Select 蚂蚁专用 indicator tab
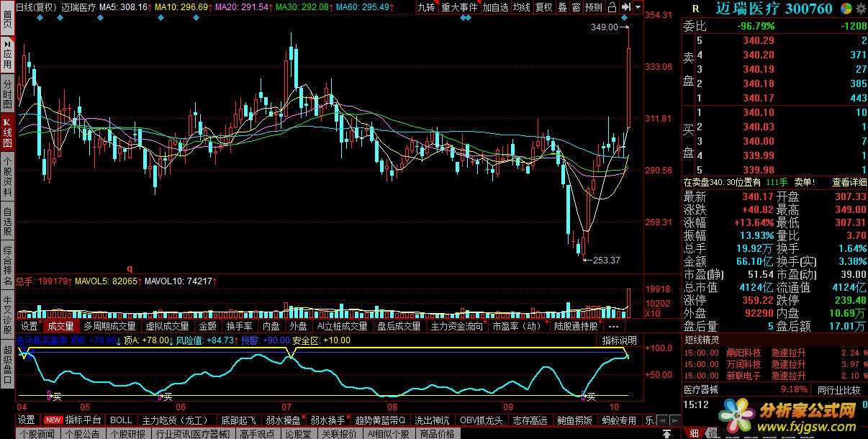 click(620, 420)
